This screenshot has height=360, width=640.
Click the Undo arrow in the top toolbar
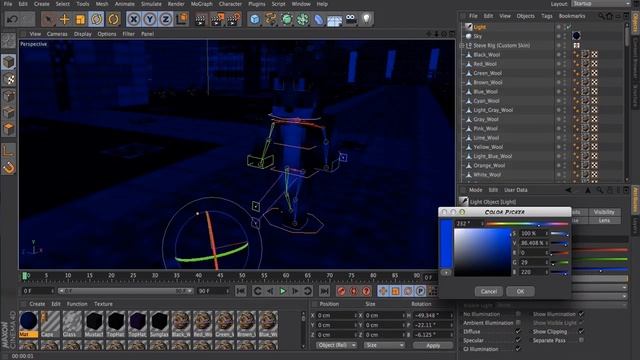pyautogui.click(x=12, y=19)
